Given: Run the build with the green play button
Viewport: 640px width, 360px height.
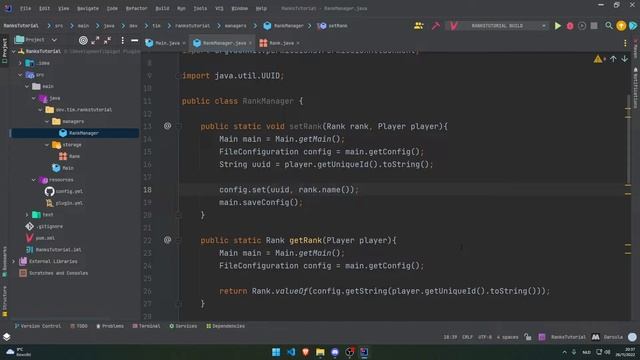Looking at the screenshot, I should point(558,26).
